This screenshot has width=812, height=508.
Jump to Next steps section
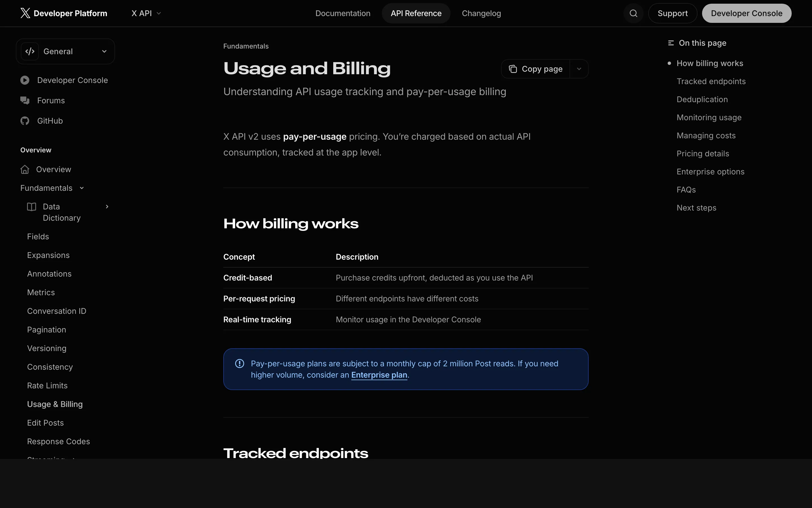[x=696, y=208]
